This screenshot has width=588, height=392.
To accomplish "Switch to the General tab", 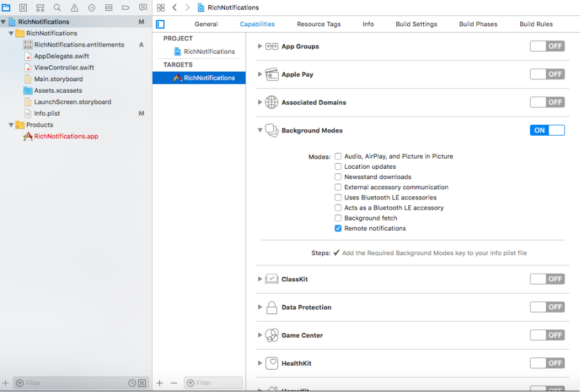I will (x=206, y=24).
